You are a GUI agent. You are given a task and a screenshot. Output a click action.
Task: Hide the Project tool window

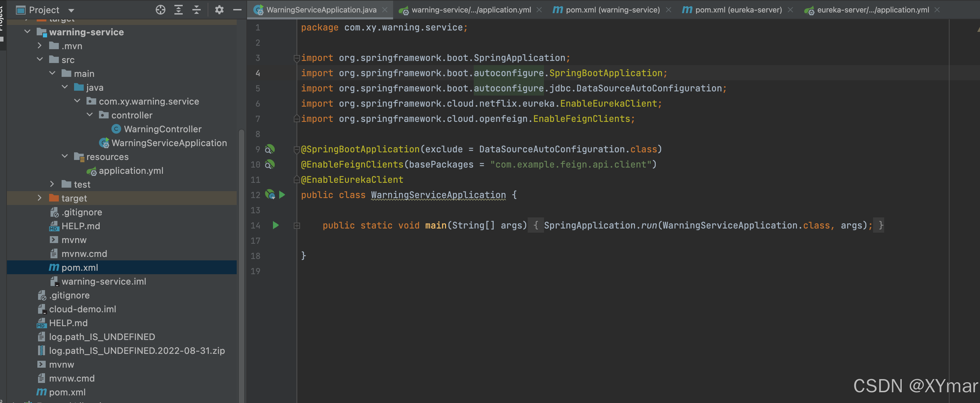(237, 10)
